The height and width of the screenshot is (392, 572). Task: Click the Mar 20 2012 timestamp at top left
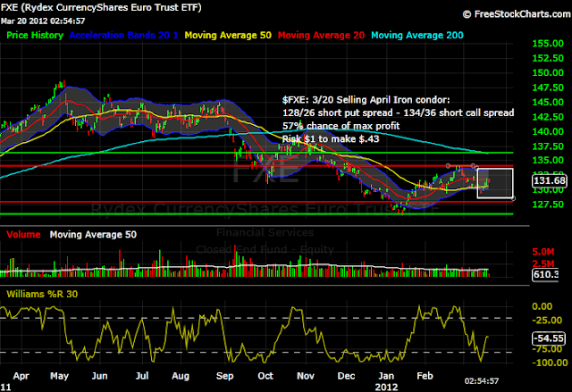pyautogui.click(x=43, y=21)
